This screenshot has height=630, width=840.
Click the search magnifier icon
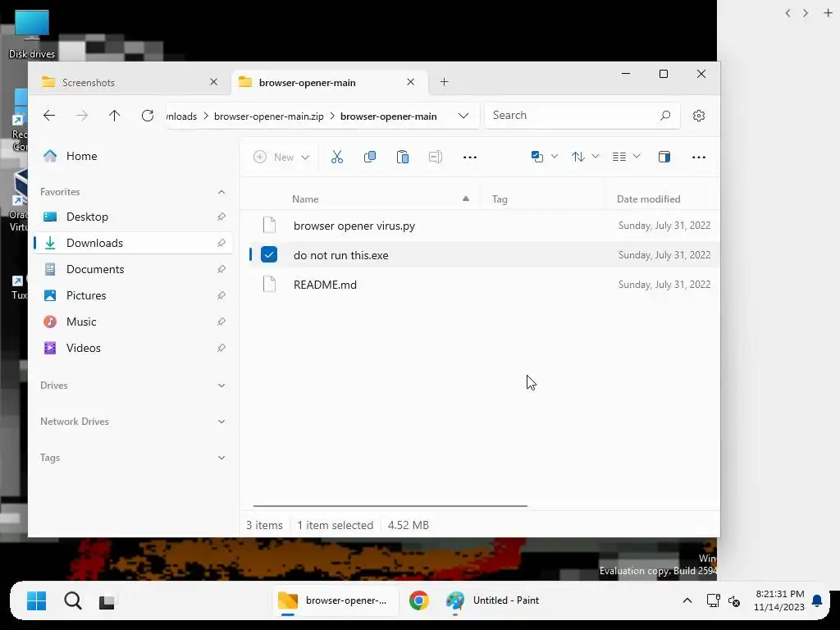pyautogui.click(x=665, y=115)
